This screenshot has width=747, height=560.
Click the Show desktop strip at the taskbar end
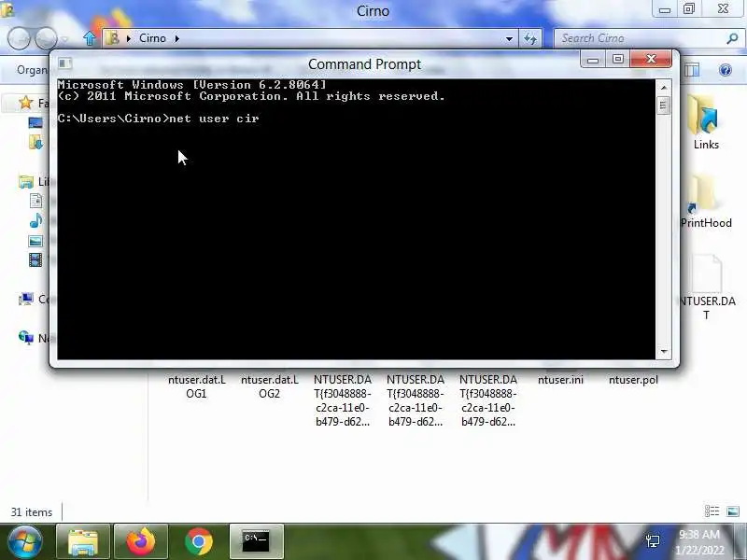click(x=742, y=541)
